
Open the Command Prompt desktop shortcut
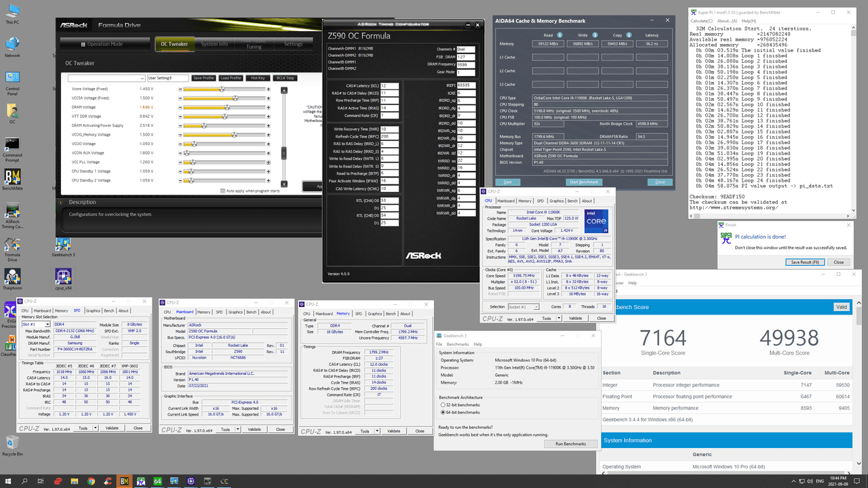point(12,148)
